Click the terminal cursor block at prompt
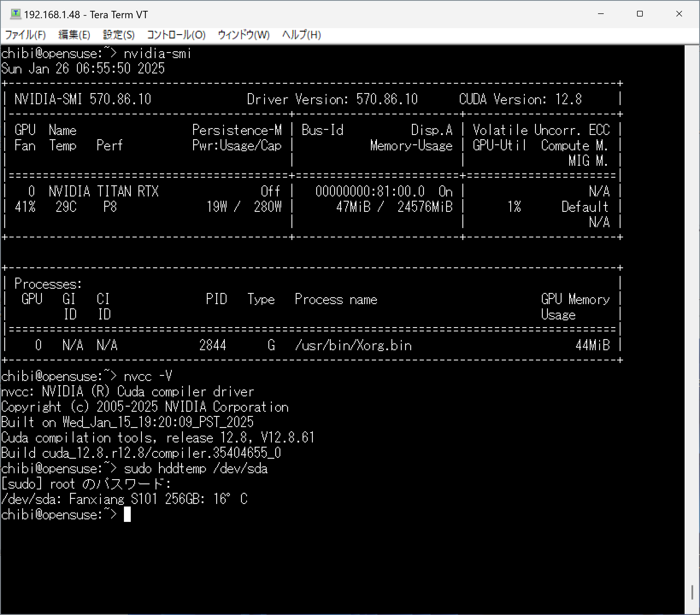The width and height of the screenshot is (700, 615). click(127, 514)
